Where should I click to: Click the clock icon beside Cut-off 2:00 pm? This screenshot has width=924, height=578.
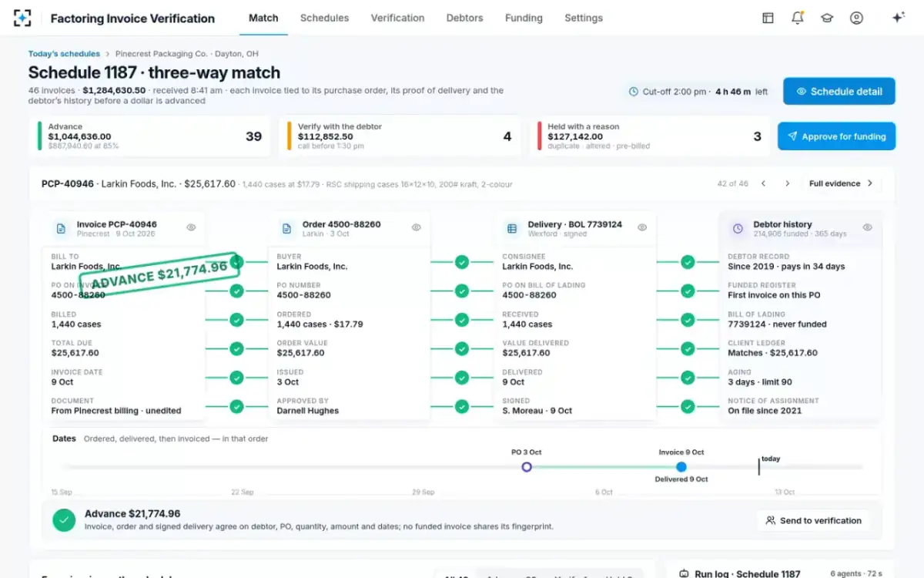click(634, 92)
